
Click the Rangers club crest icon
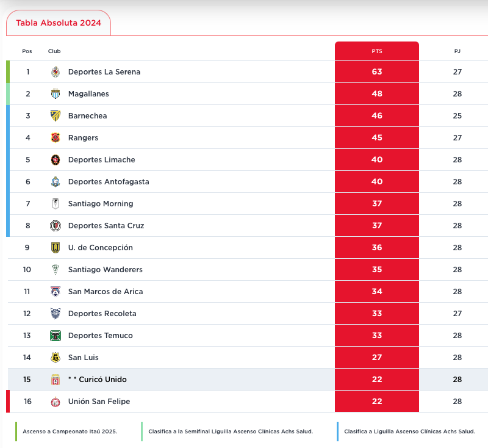point(56,138)
